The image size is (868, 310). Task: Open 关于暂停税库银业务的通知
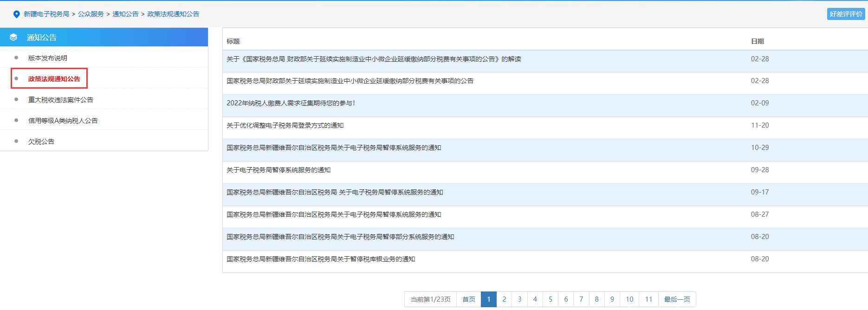pos(321,259)
